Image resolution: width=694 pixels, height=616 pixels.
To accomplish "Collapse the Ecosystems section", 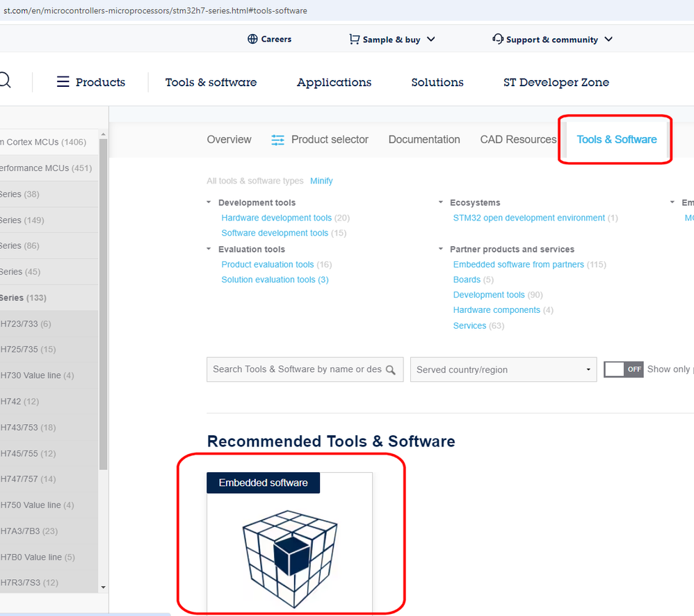I will point(440,202).
